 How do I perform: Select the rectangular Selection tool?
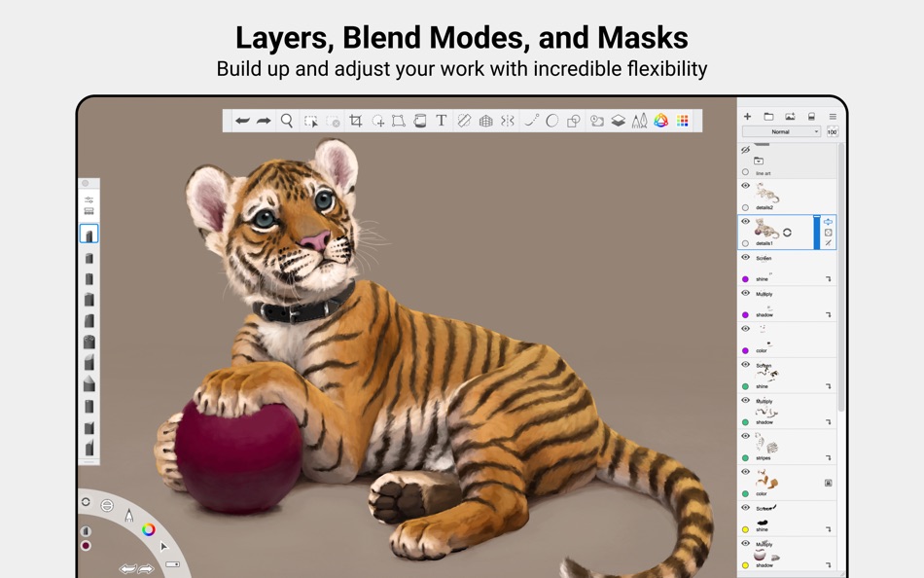click(310, 121)
